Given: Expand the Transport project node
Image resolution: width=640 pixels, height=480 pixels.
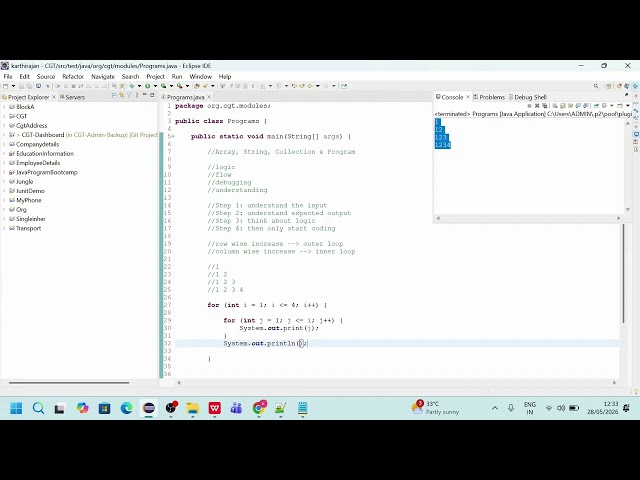Looking at the screenshot, I should (x=4, y=229).
